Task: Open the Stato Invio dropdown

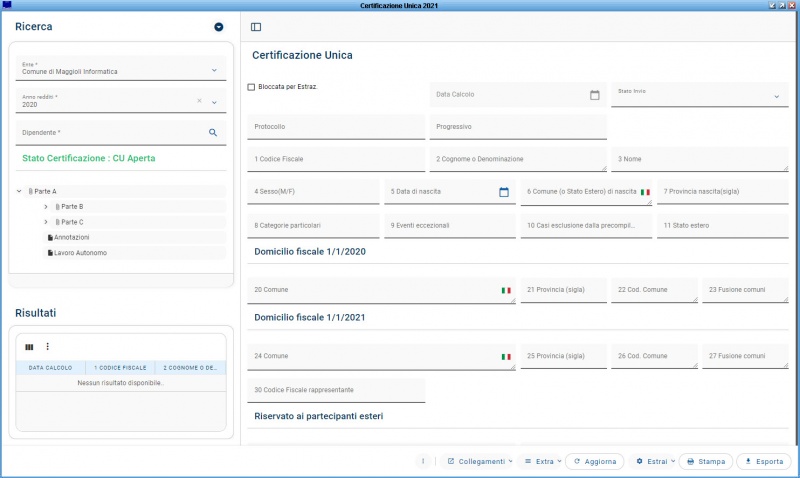Action: pos(776,97)
